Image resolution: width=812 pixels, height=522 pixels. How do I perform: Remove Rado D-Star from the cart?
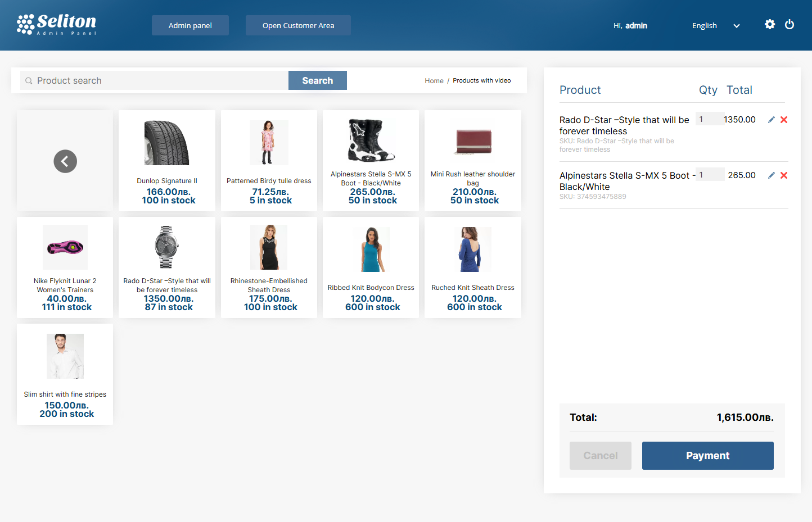(784, 120)
